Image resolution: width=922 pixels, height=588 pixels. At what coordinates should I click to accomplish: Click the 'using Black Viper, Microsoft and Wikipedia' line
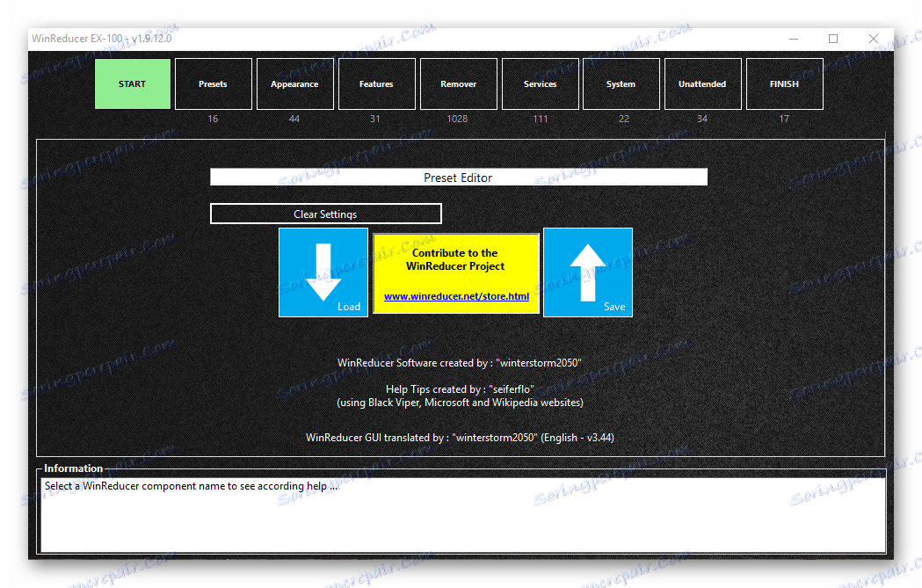pyautogui.click(x=460, y=403)
